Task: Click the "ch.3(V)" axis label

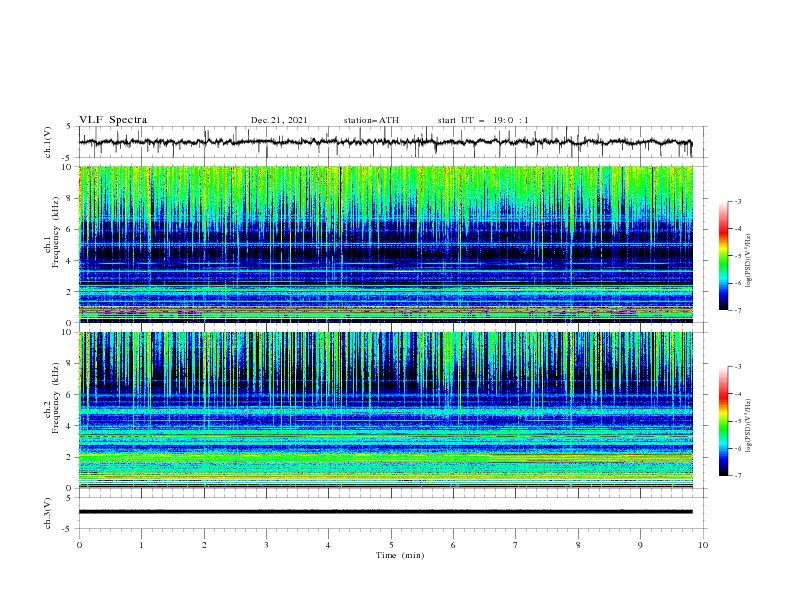Action: [x=48, y=513]
